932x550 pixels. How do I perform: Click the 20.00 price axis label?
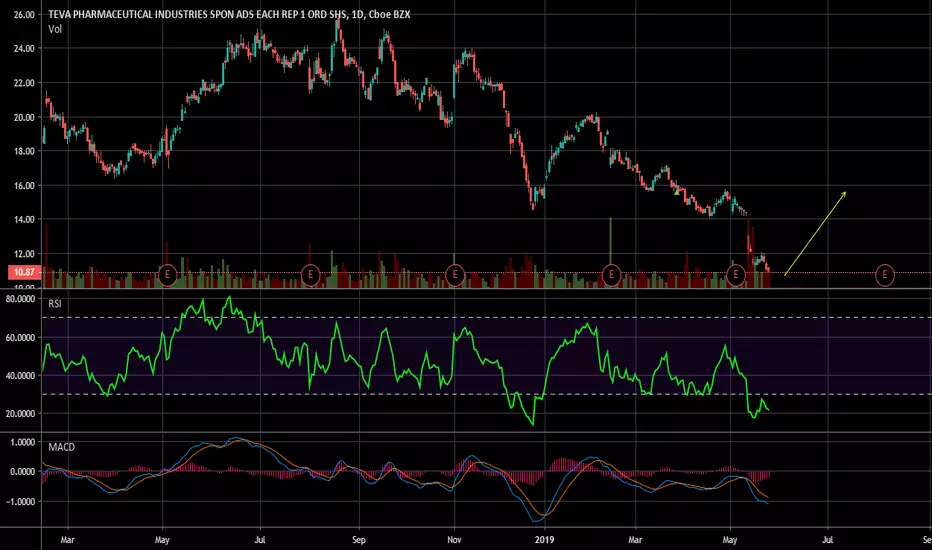24,117
